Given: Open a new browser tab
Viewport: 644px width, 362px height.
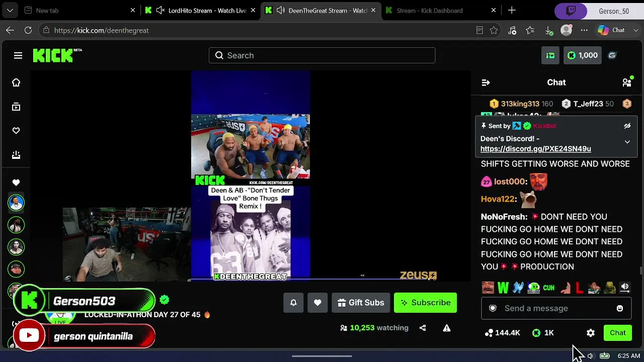Looking at the screenshot, I should [x=512, y=11].
